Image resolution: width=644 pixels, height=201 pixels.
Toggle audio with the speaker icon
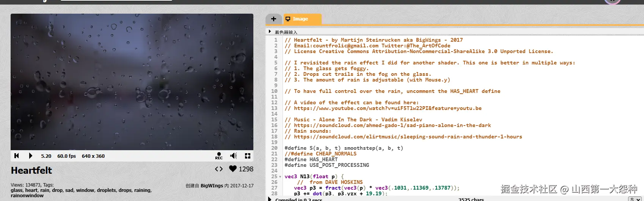coord(234,156)
